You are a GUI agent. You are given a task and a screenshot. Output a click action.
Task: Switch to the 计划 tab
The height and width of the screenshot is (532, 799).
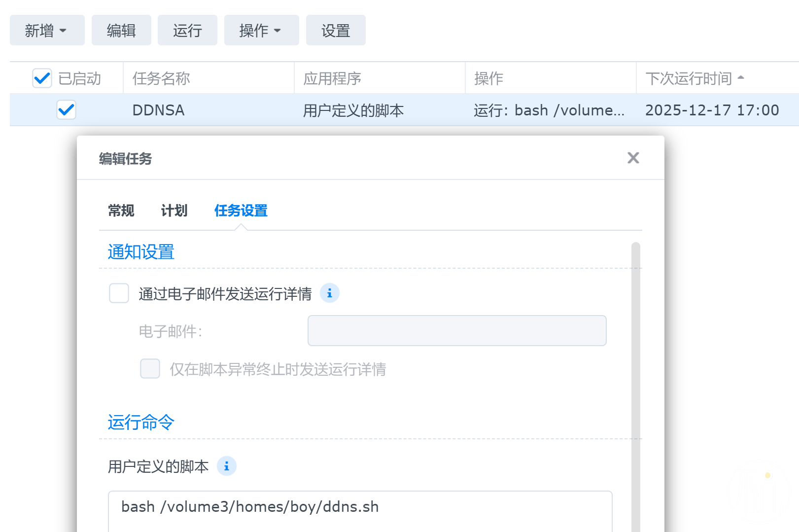tap(174, 211)
